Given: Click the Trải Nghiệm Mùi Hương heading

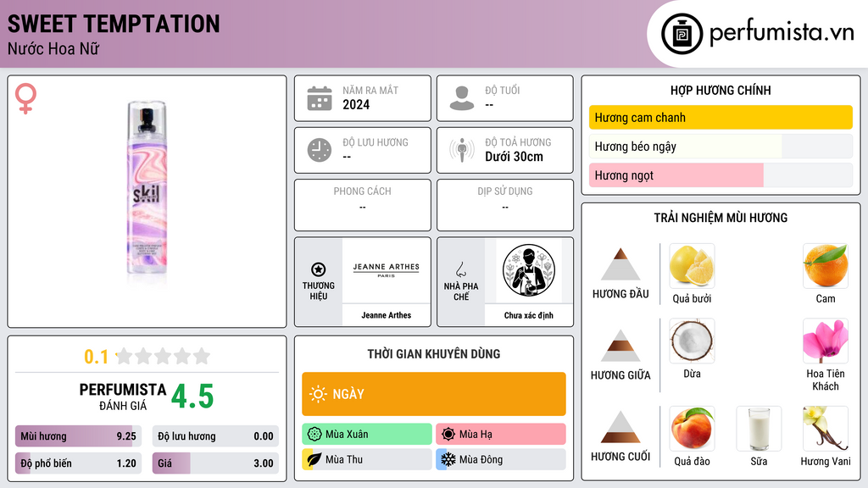Looking at the screenshot, I should [x=721, y=218].
